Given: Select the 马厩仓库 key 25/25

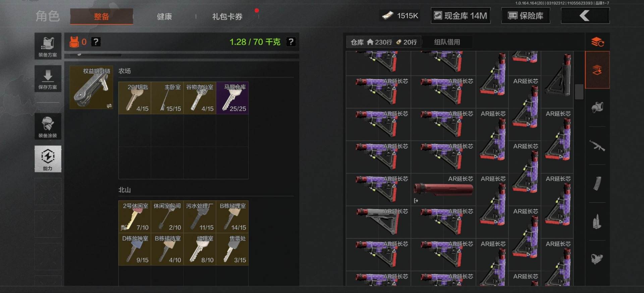Looking at the screenshot, I should pos(232,98).
